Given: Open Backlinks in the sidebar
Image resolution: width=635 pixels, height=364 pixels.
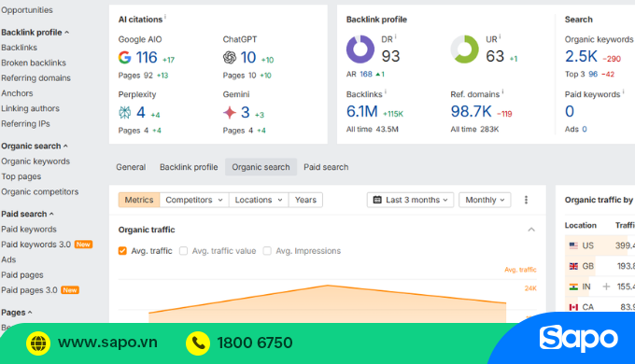Looking at the screenshot, I should [x=19, y=48].
